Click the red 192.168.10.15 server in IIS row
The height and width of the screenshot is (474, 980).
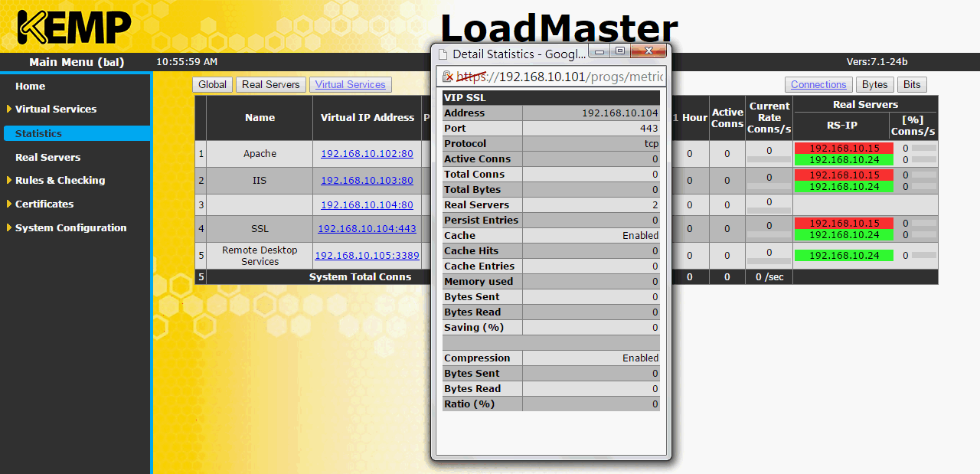tap(844, 175)
